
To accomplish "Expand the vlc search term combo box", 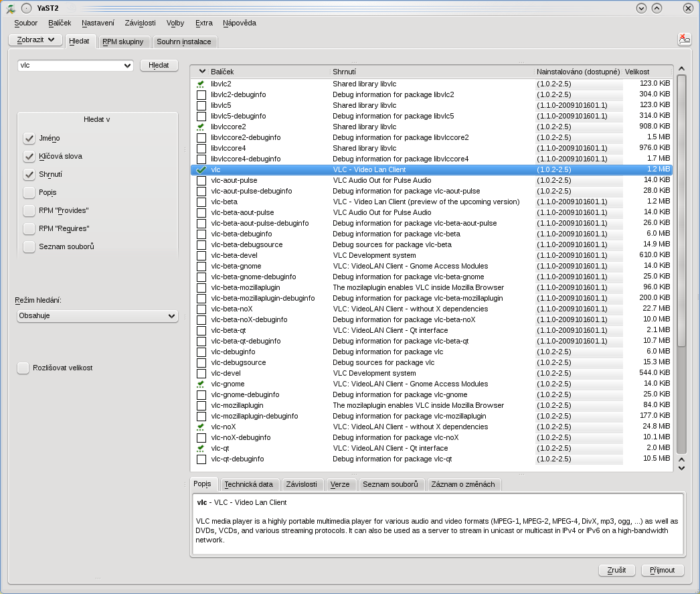I will click(x=126, y=66).
